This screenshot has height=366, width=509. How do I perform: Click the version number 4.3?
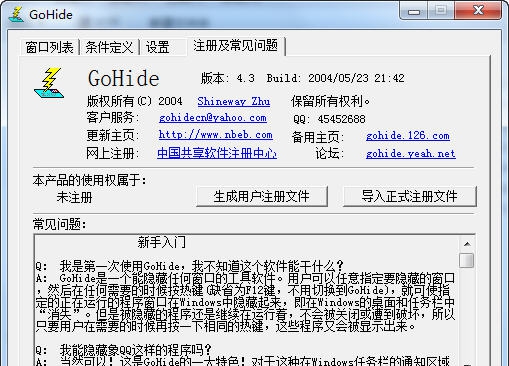coord(246,78)
